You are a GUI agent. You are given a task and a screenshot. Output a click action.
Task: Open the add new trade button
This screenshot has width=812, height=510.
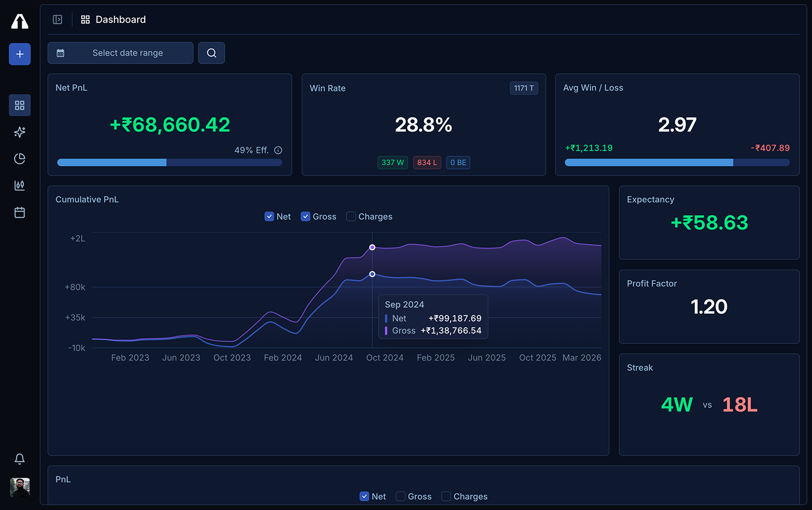coord(19,54)
